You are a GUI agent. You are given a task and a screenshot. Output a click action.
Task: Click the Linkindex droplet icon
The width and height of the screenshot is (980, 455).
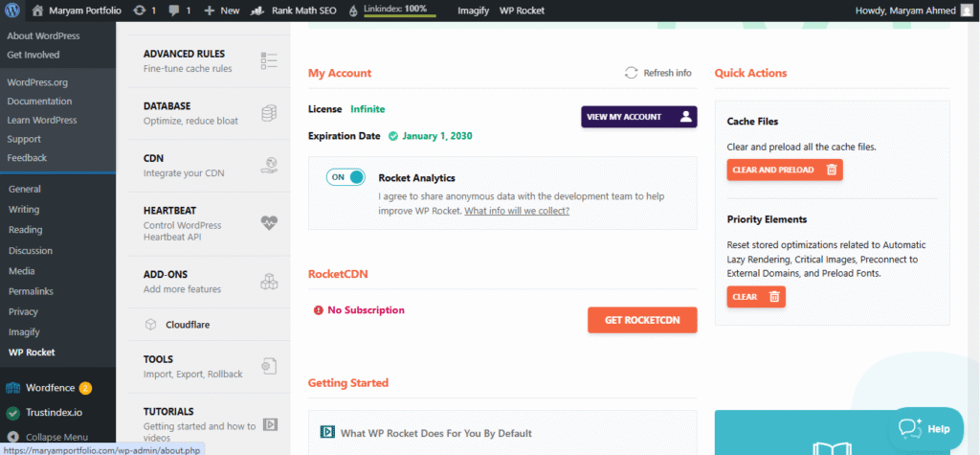point(353,11)
